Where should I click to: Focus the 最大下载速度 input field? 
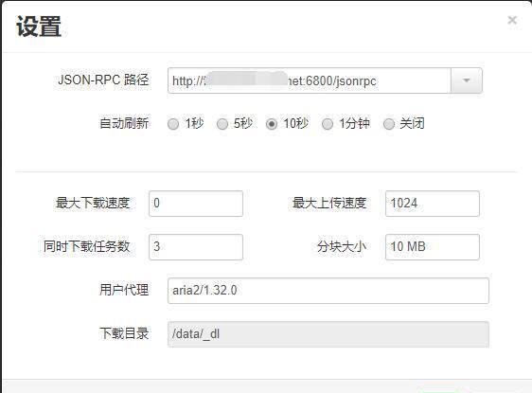pos(196,204)
